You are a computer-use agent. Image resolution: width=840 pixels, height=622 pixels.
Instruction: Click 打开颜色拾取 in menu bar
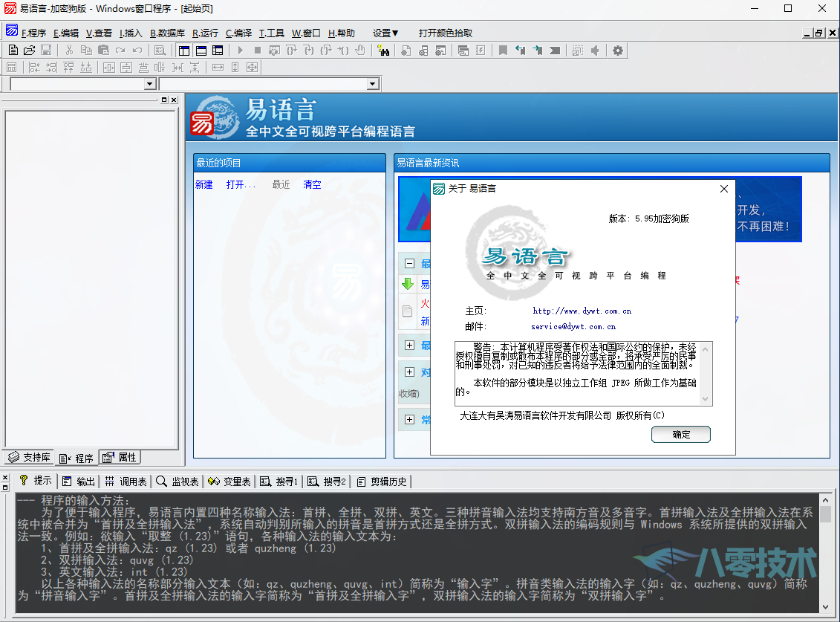[x=445, y=33]
